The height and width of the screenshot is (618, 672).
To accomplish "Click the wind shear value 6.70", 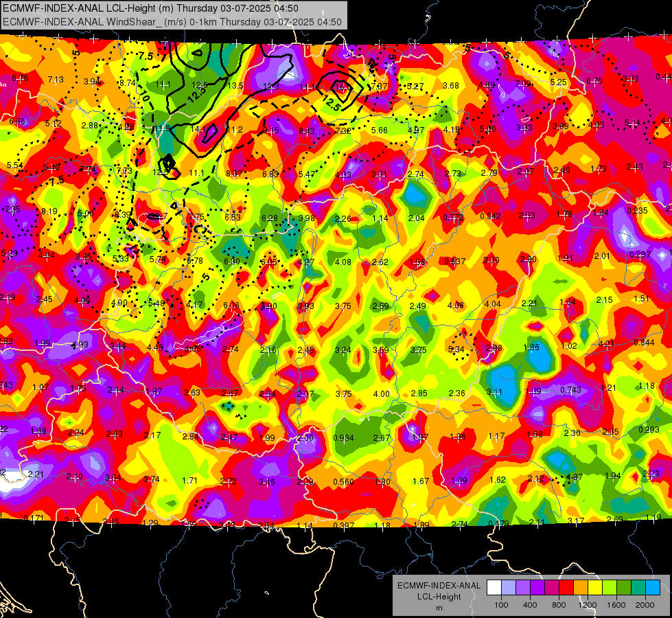I will 594,80.
